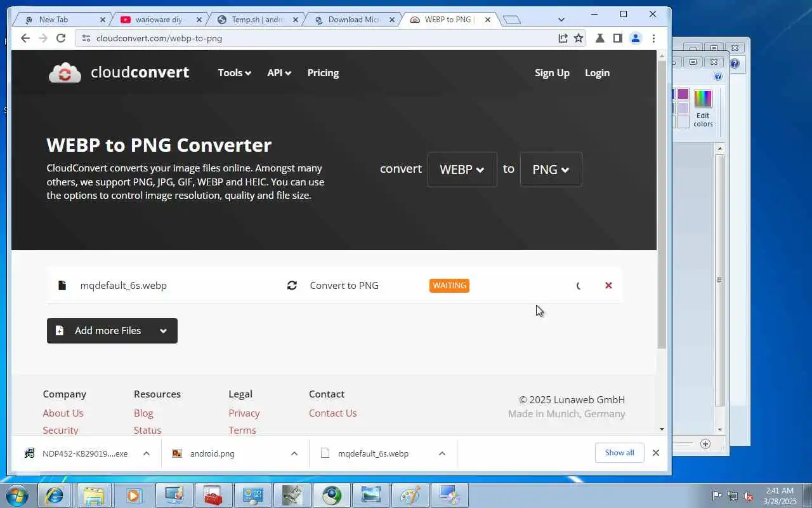Image resolution: width=812 pixels, height=508 pixels.
Task: Click Add more Files button
Action: 112,331
